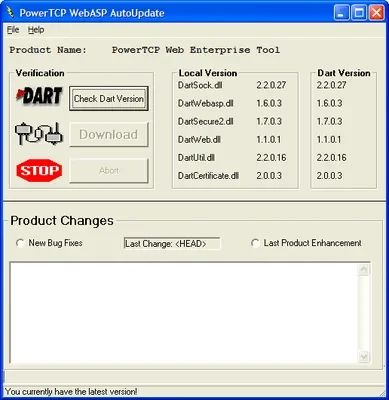Screen dimensions: 389x400
Task: Click the DartSecure2.dll file name
Action: click(205, 121)
